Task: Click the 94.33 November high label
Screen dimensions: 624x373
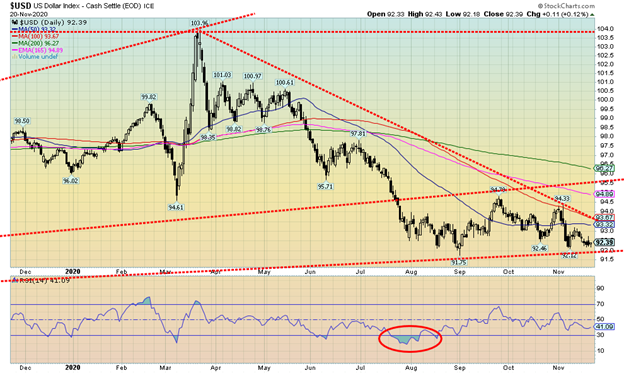Action: 562,198
